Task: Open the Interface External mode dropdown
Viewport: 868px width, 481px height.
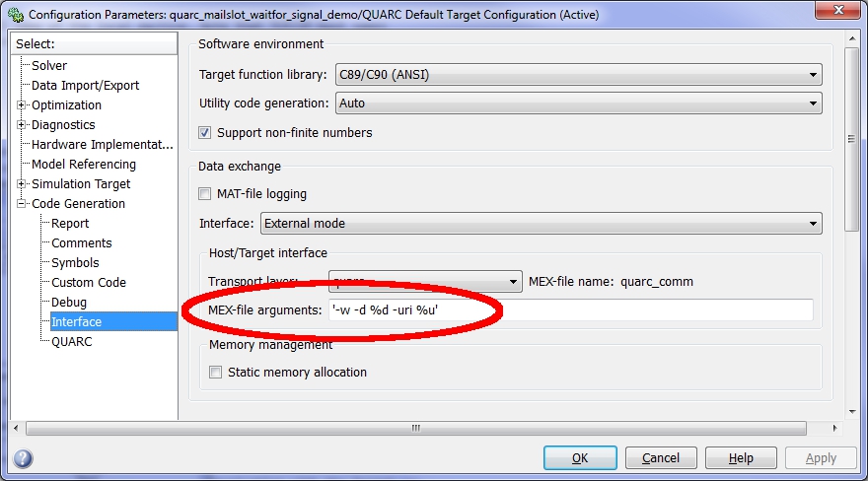Action: point(541,224)
